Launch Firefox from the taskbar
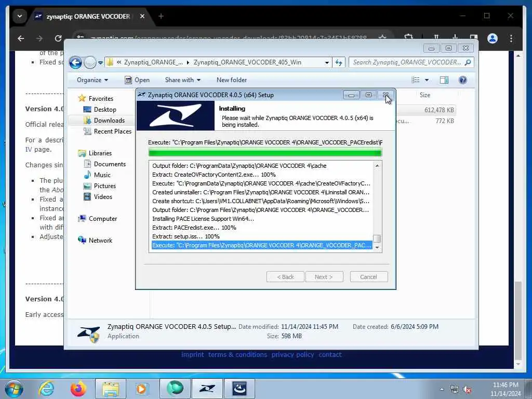 pyautogui.click(x=78, y=389)
